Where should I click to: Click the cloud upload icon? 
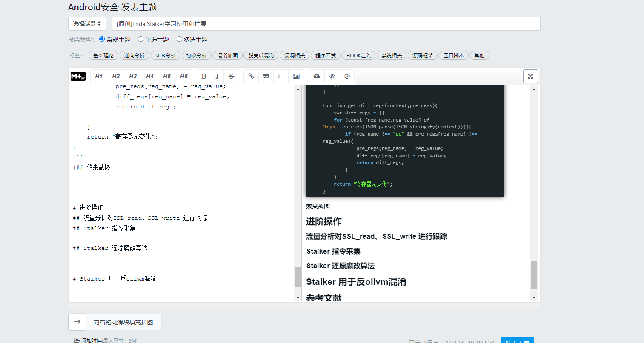(317, 76)
